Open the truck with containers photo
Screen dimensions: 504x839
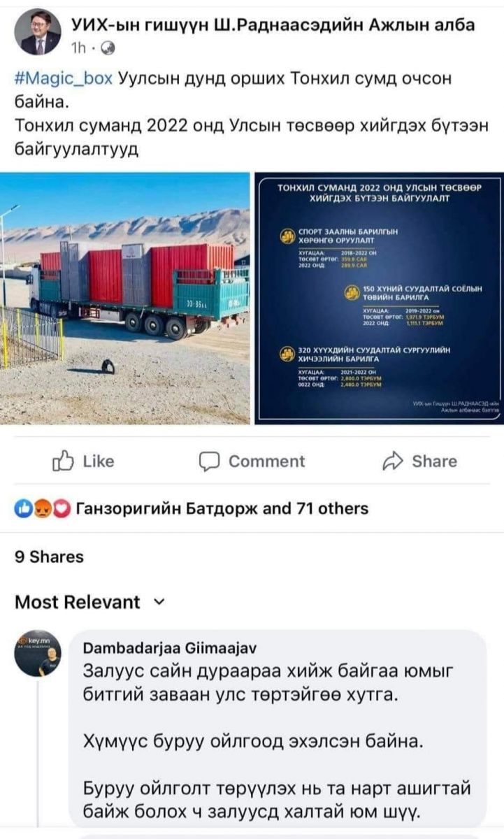point(125,298)
